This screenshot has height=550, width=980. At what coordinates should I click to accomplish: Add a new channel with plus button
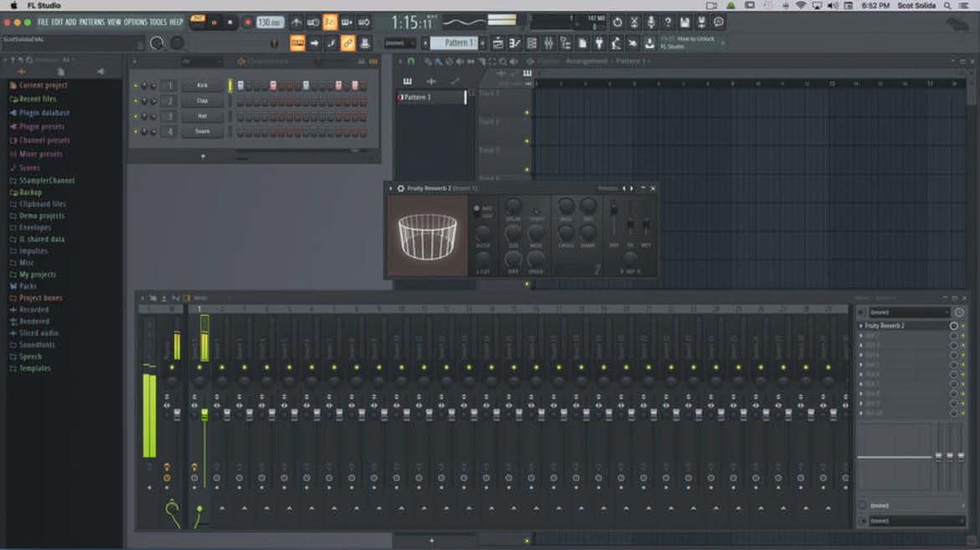click(x=203, y=157)
